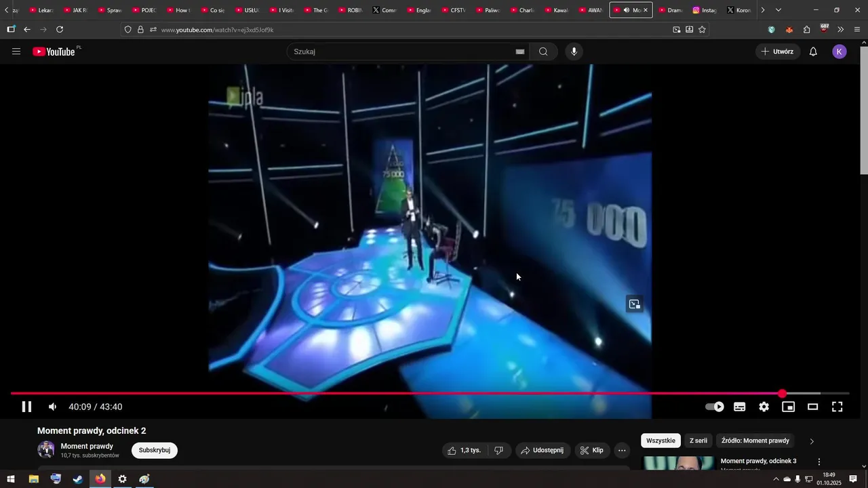The width and height of the screenshot is (868, 488).
Task: Click the Utwórz create button
Action: (778, 52)
